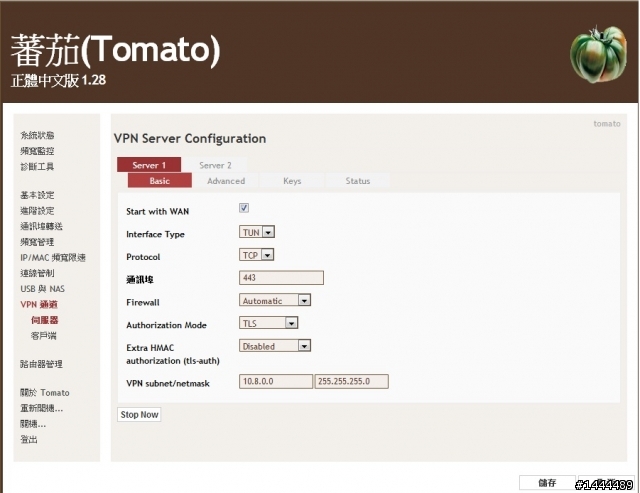Viewport: 640px width, 493px height.
Task: Select 伺服器 under VPN menu
Action: [44, 320]
